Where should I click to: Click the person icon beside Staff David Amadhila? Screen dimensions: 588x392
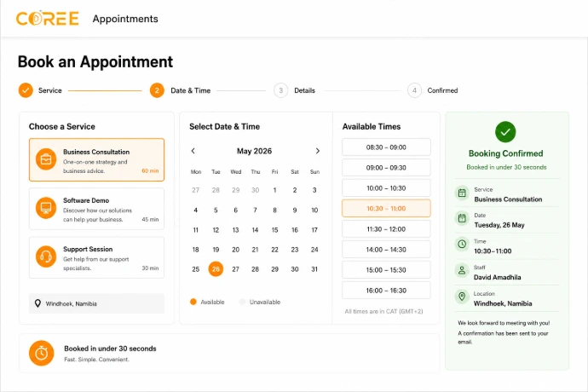pos(462,270)
